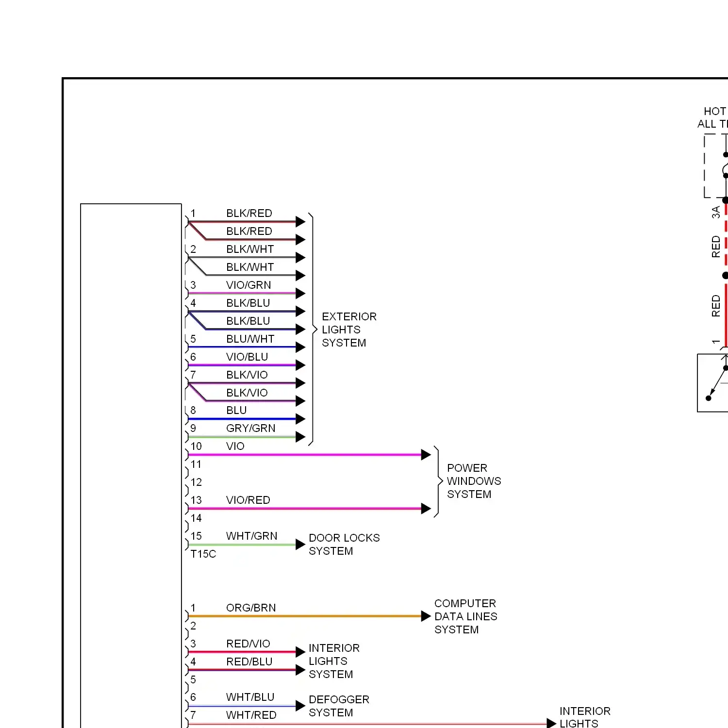Click pin number 13
The height and width of the screenshot is (728, 728).
click(x=196, y=500)
